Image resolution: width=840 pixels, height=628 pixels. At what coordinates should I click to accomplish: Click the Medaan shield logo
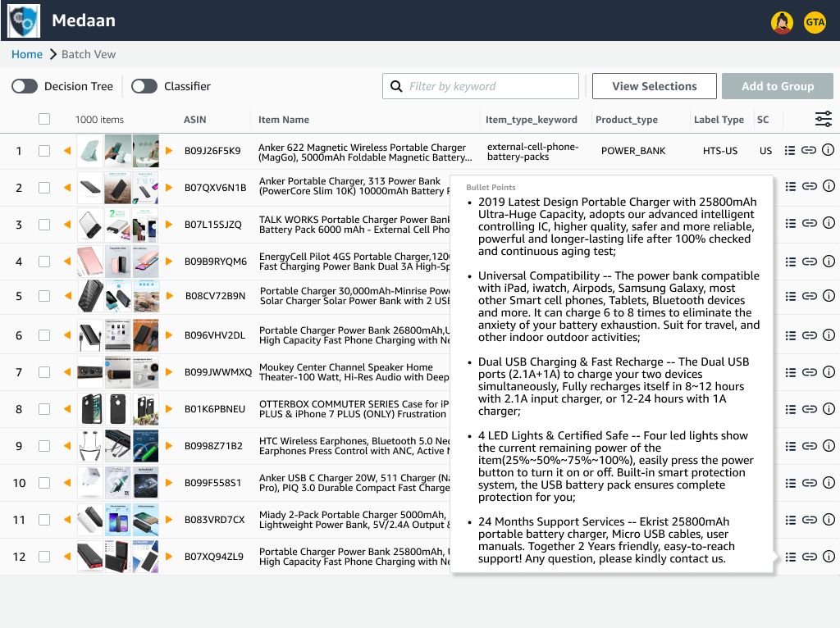(x=24, y=20)
